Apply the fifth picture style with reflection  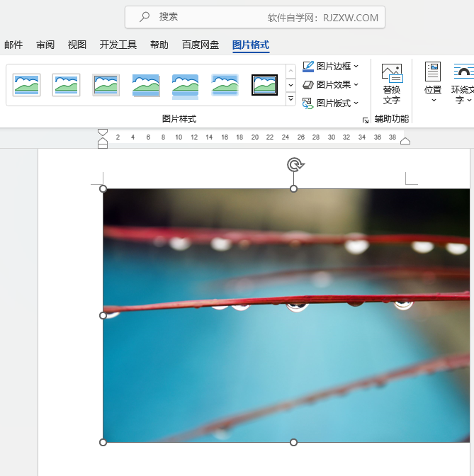pyautogui.click(x=185, y=86)
